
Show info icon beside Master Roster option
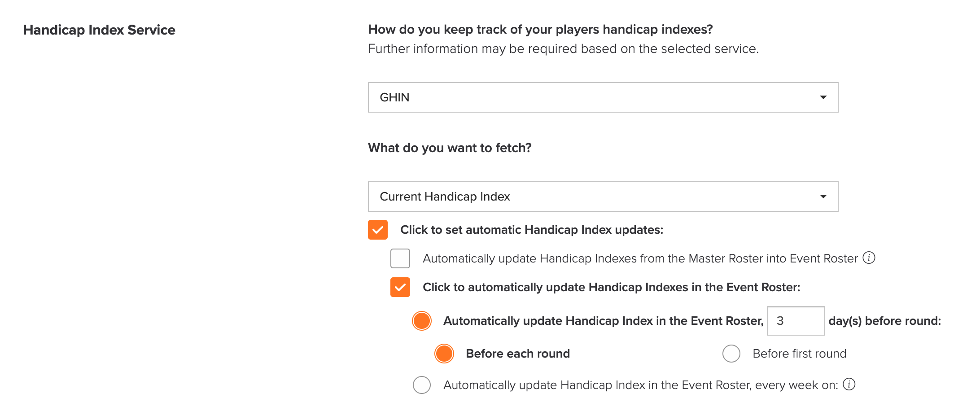869,258
